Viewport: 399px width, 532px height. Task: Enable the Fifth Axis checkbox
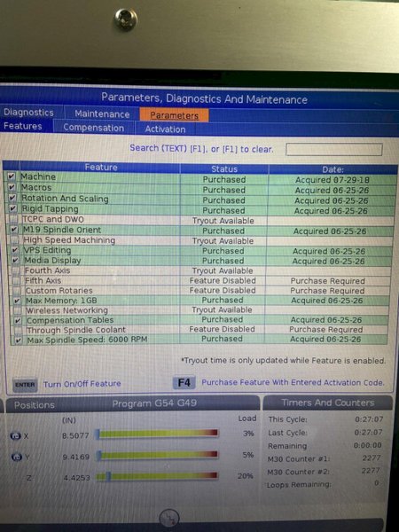point(16,280)
